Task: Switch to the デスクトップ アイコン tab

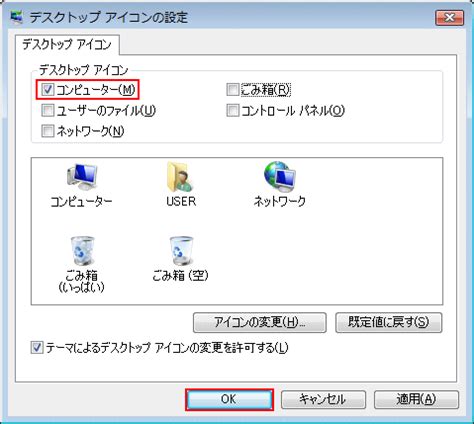Action: point(67,44)
